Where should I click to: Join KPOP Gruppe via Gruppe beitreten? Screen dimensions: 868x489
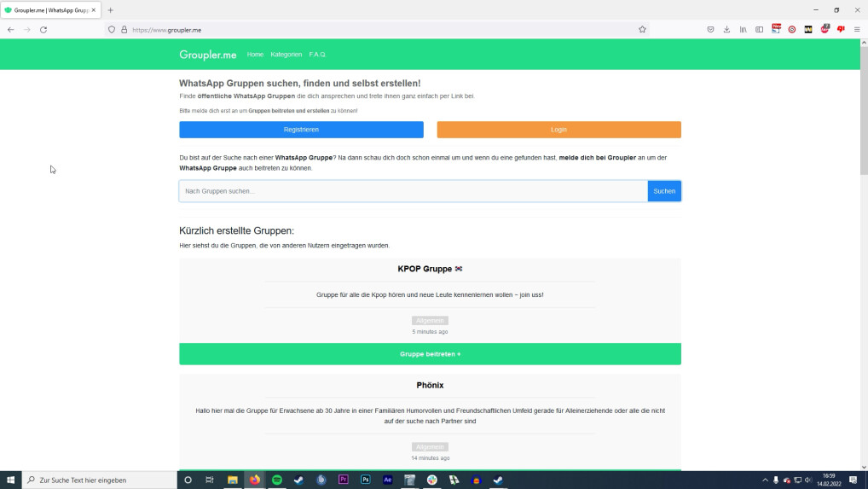point(430,354)
